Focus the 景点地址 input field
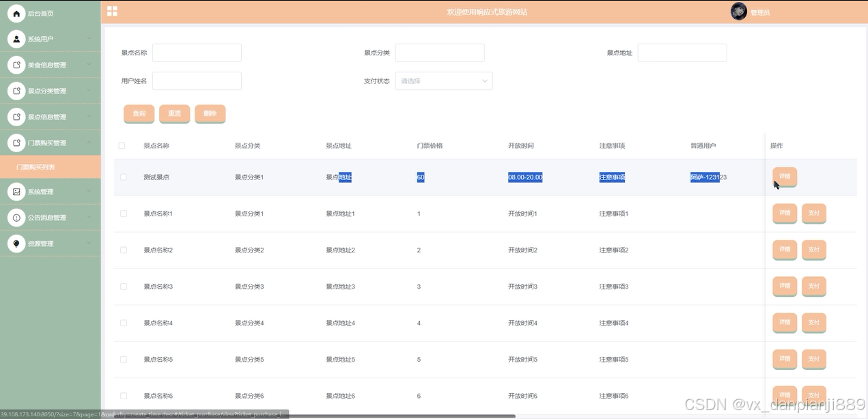This screenshot has height=419, width=868. (x=682, y=53)
